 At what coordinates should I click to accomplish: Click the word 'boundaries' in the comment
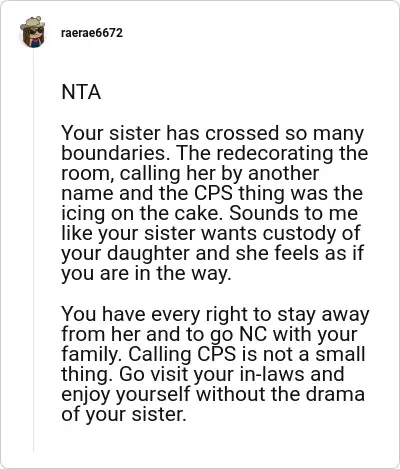click(116, 153)
